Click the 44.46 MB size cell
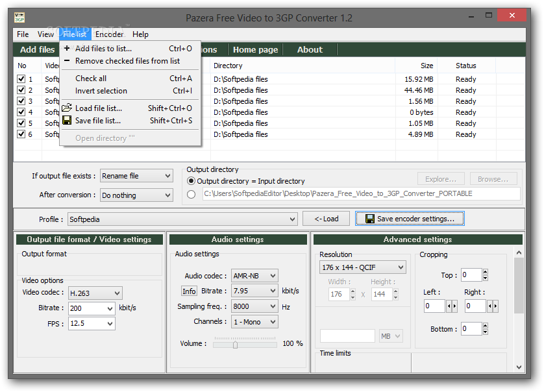The image size is (544, 392). point(419,90)
